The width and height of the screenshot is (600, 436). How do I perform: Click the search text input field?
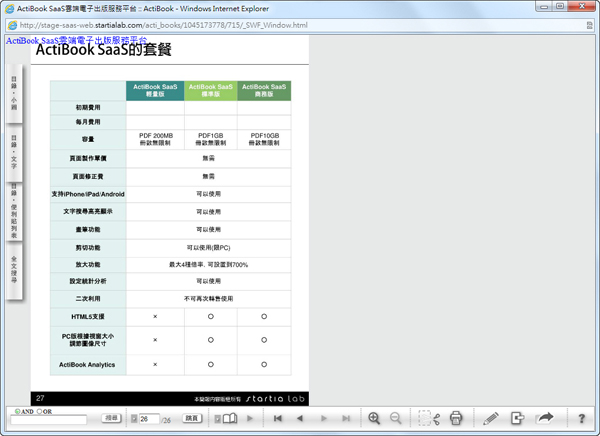click(49, 420)
